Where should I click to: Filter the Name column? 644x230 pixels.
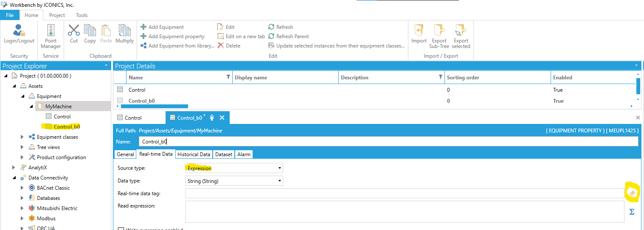tap(228, 77)
